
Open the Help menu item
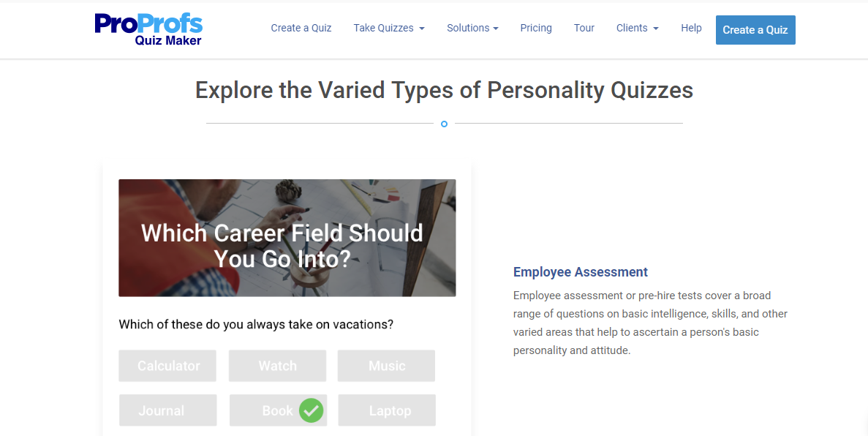(x=691, y=29)
